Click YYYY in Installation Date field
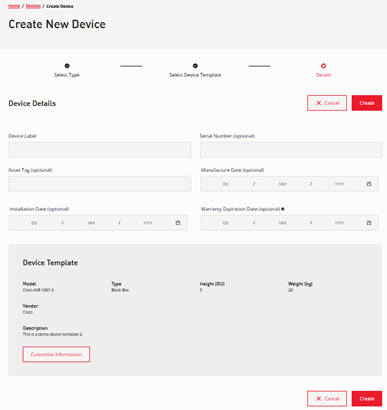The image size is (387, 410). point(148,223)
